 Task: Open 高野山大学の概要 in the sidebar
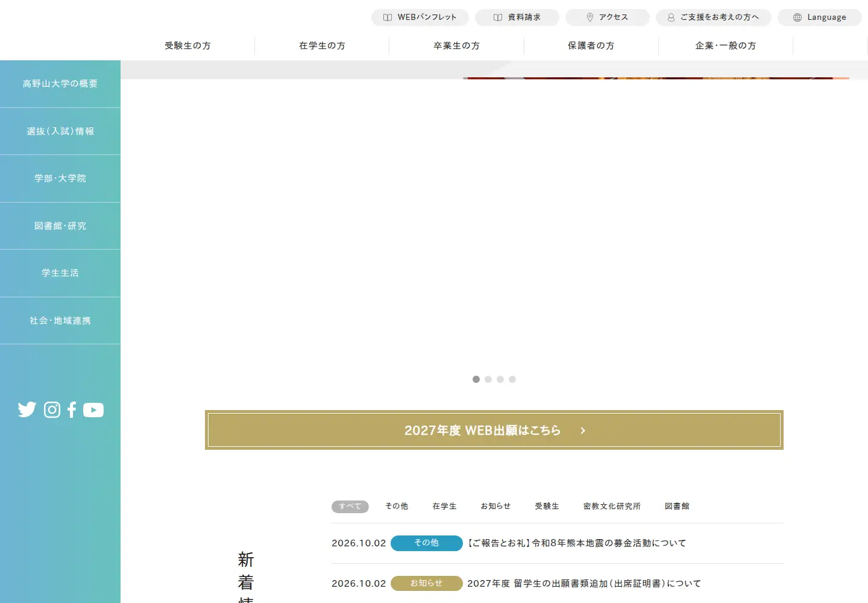[x=60, y=84]
